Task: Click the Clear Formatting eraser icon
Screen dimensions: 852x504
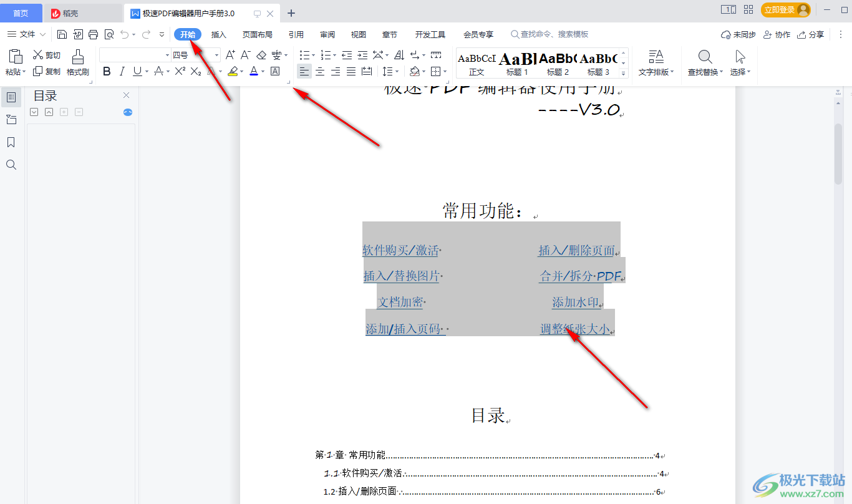Action: pos(261,56)
